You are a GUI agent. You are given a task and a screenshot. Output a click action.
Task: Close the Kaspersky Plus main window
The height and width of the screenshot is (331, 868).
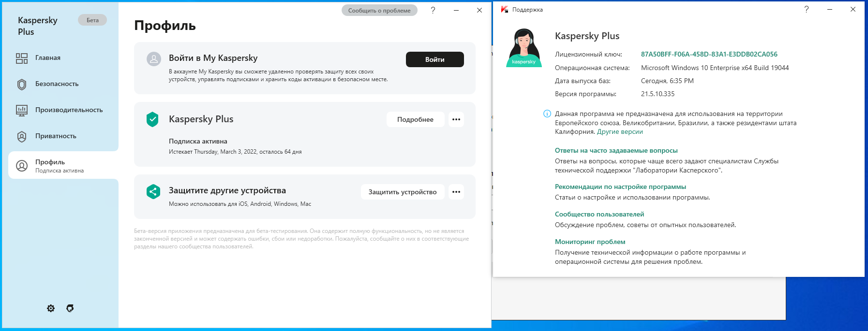[x=479, y=10]
